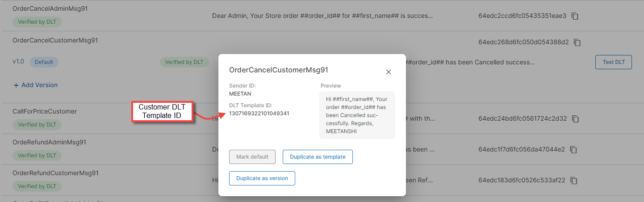Image resolution: width=644 pixels, height=202 pixels.
Task: Copy template ID 64edc2ccd6fc05435351eae3
Action: (x=575, y=16)
